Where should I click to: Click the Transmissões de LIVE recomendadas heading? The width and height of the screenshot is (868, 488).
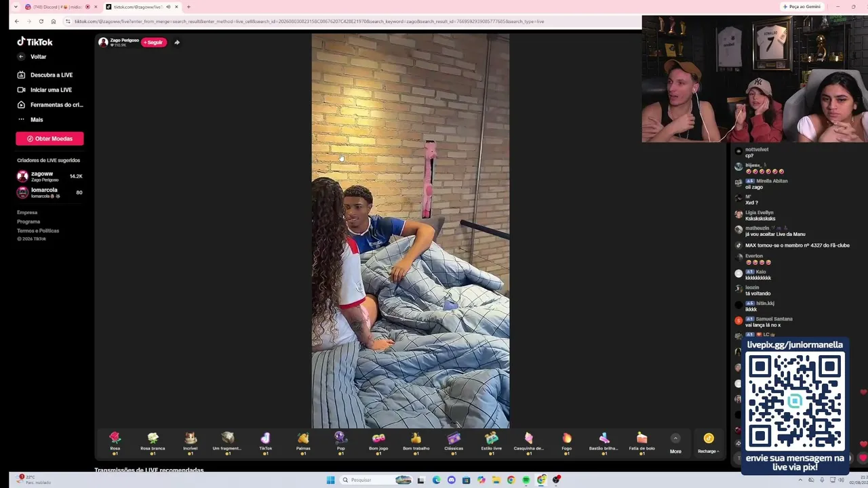click(149, 470)
